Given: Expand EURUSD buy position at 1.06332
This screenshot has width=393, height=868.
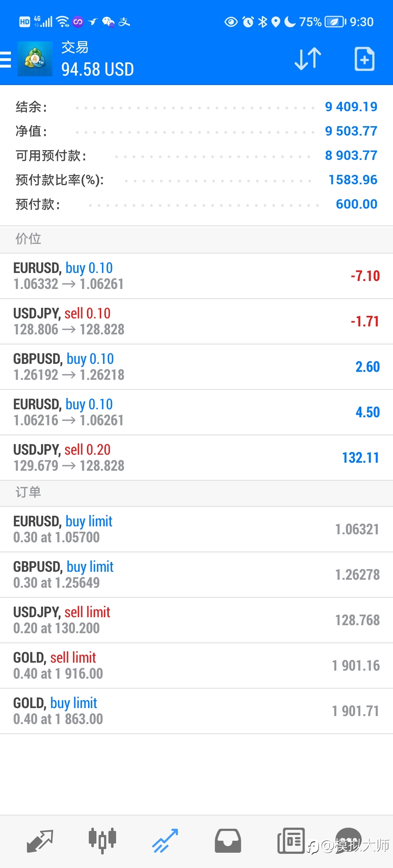Looking at the screenshot, I should click(x=196, y=276).
